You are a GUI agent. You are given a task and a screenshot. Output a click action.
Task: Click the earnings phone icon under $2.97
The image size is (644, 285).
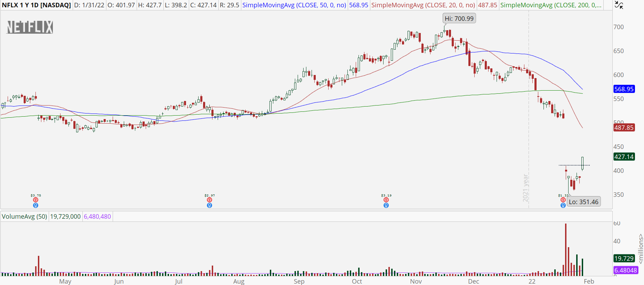[209, 200]
